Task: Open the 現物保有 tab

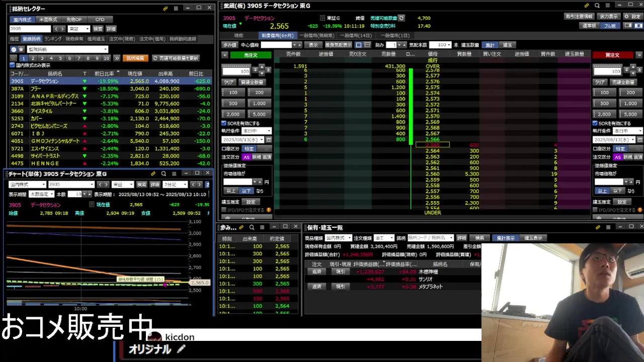Action: [74, 39]
